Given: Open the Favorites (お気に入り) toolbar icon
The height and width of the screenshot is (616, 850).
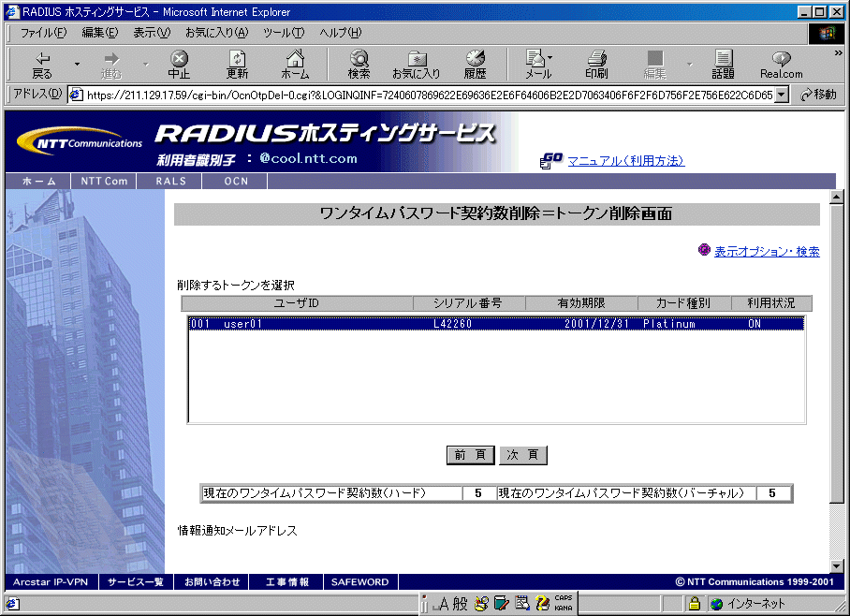Looking at the screenshot, I should tap(416, 64).
